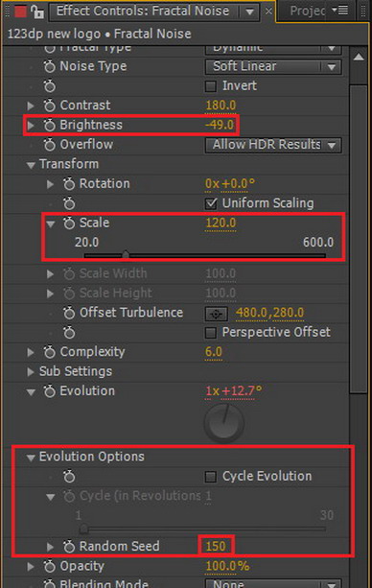Open the Overflow Allow HDR Results dropdown
Image resolution: width=372 pixels, height=588 pixels.
273,145
